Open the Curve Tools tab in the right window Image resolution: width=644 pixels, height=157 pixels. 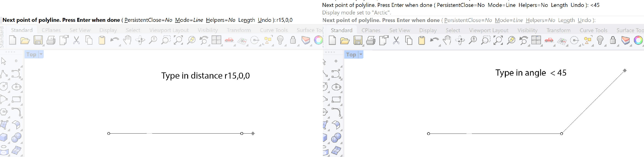(x=593, y=30)
